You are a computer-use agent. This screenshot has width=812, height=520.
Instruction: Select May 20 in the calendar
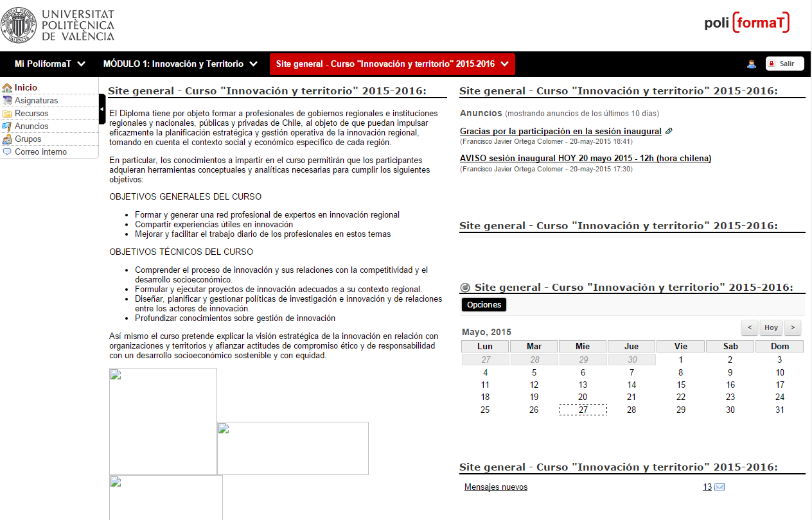click(583, 397)
